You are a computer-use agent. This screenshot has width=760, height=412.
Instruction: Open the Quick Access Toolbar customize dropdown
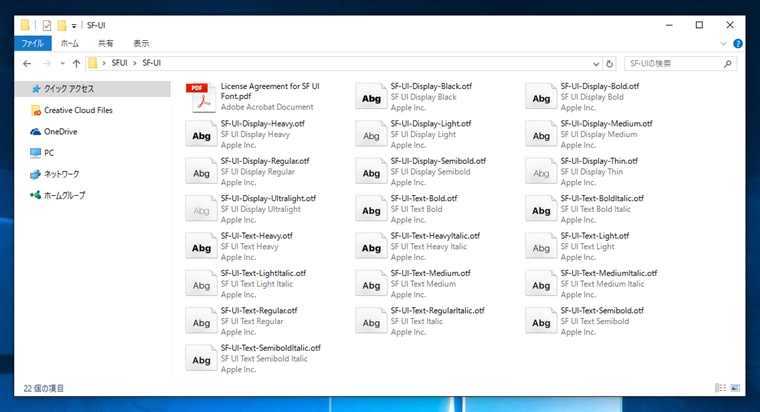(74, 26)
